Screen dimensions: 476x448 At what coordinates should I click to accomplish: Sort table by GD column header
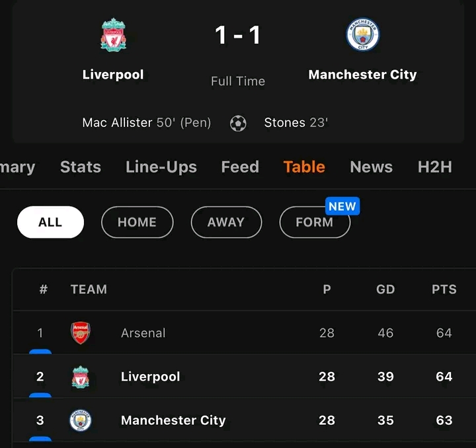[385, 289]
